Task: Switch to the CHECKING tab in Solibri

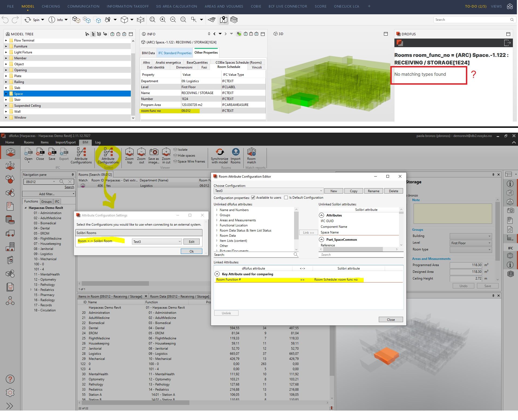Action: tap(51, 6)
